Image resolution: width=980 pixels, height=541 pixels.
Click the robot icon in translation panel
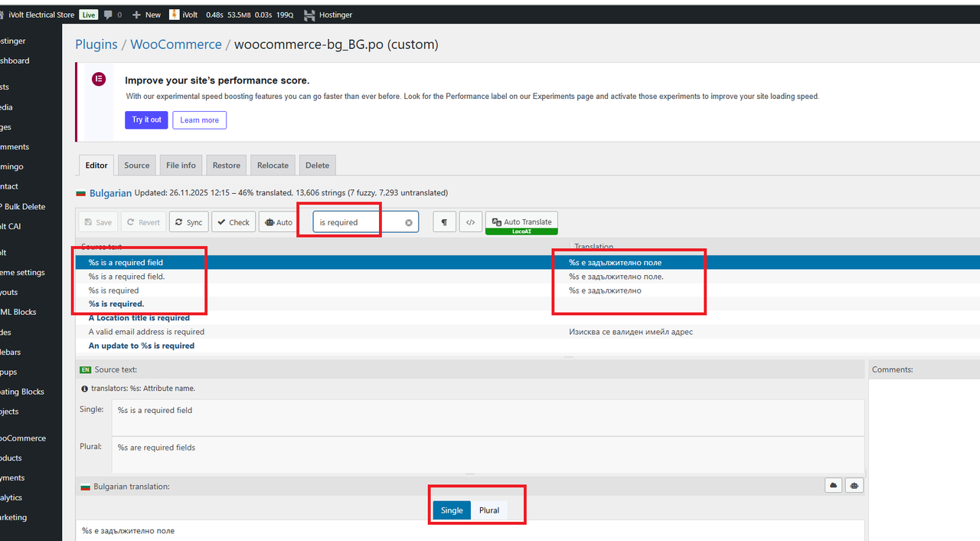tap(854, 485)
